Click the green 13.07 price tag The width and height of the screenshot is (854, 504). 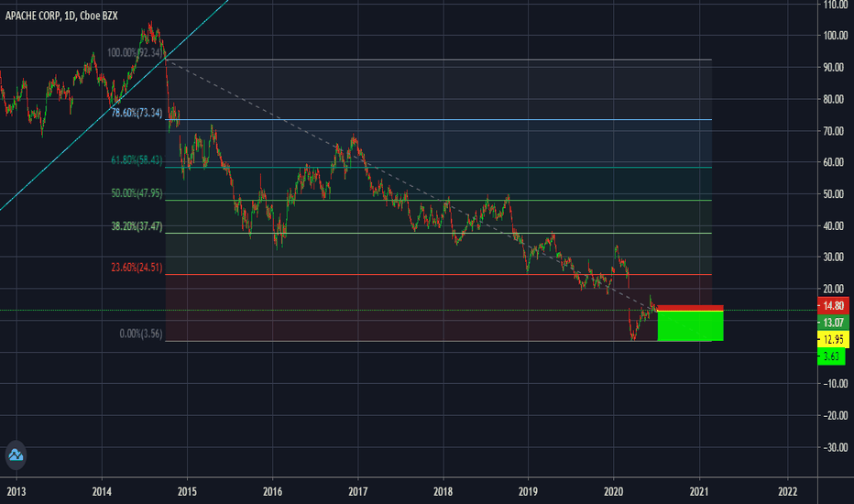pos(833,323)
